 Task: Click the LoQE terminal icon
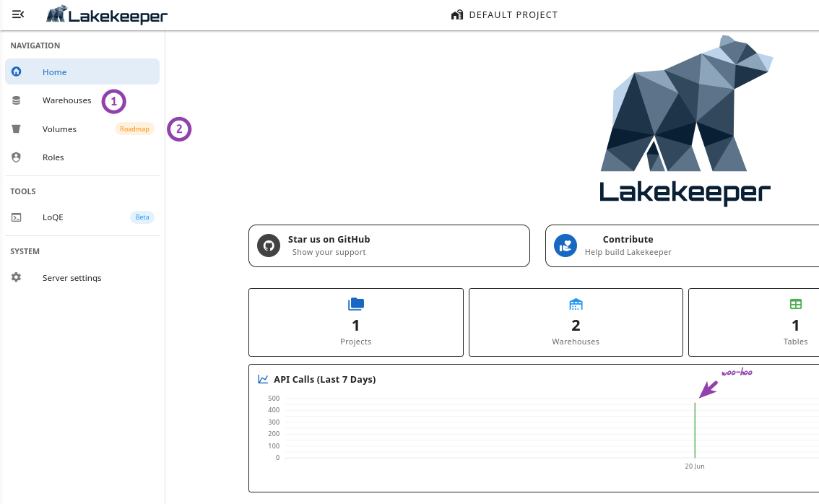point(16,217)
